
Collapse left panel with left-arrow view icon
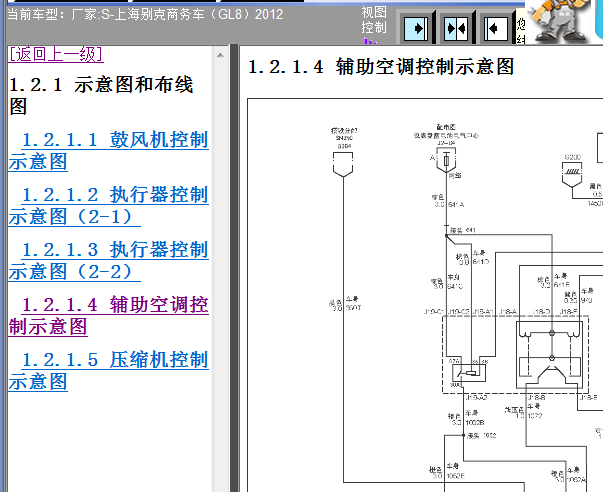[495, 28]
